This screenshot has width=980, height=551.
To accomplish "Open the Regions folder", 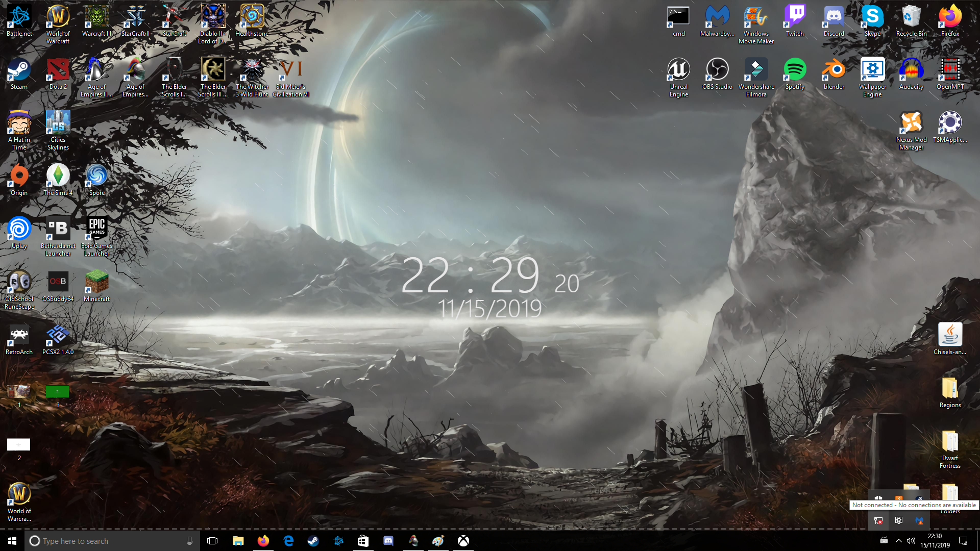I will [x=950, y=393].
